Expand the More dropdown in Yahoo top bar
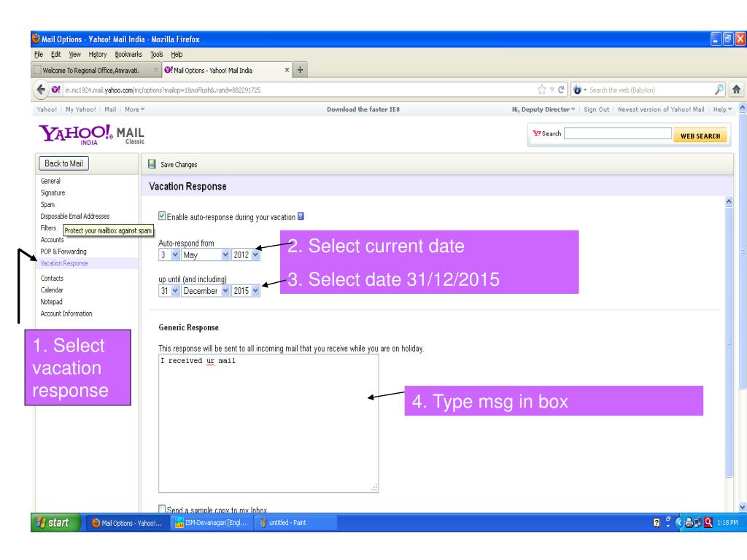The height and width of the screenshot is (560, 747). click(134, 109)
